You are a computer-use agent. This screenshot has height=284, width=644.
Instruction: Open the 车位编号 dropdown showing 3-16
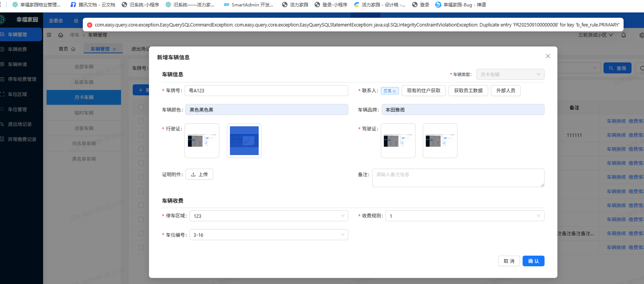[x=268, y=235]
